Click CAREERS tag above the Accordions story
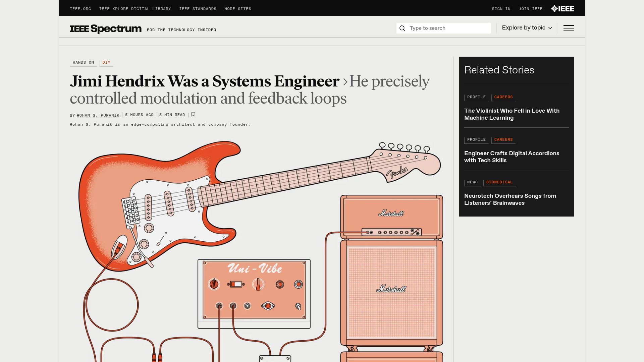Screen dimensions: 644x362 pyautogui.click(x=503, y=140)
